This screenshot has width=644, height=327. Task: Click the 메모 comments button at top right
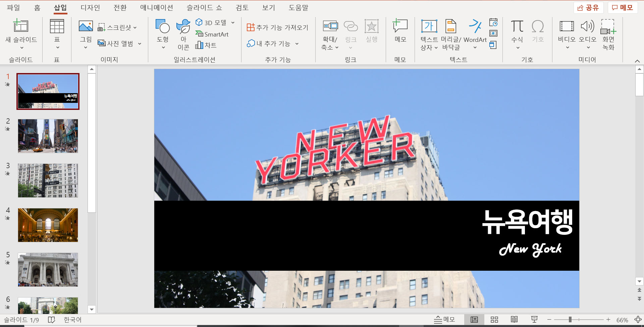coord(623,7)
